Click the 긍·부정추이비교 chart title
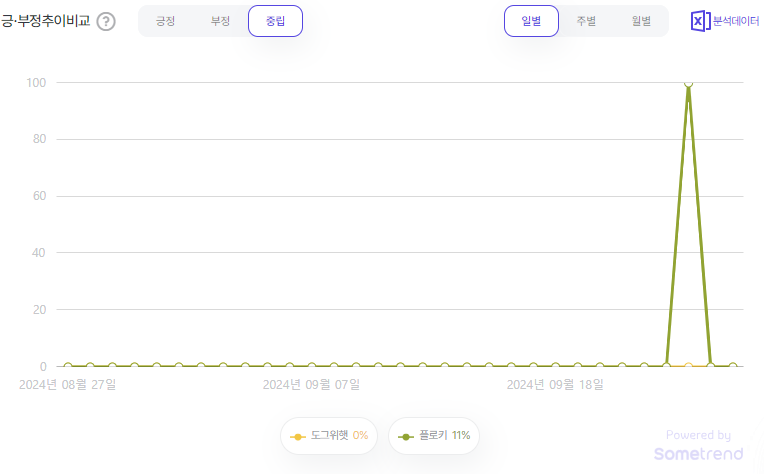This screenshot has width=764, height=474. point(46,21)
